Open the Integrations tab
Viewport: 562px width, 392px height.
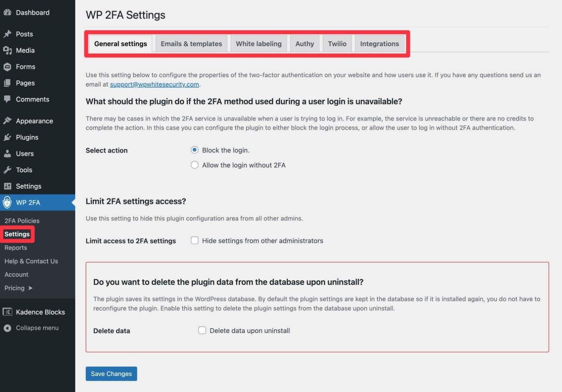click(379, 44)
